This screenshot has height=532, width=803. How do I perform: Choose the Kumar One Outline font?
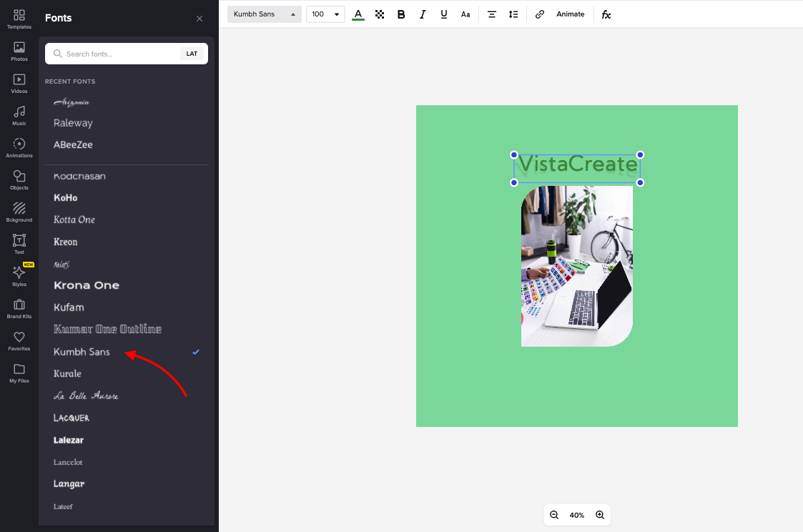[107, 329]
